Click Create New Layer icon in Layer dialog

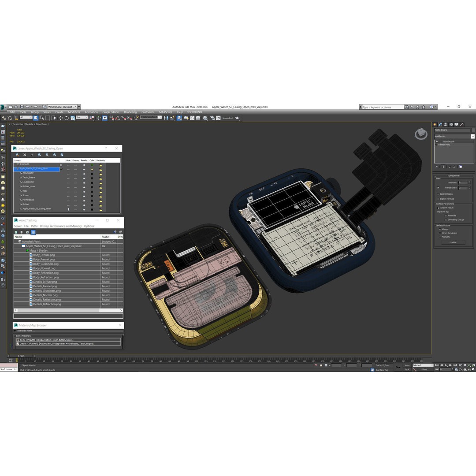17,155
